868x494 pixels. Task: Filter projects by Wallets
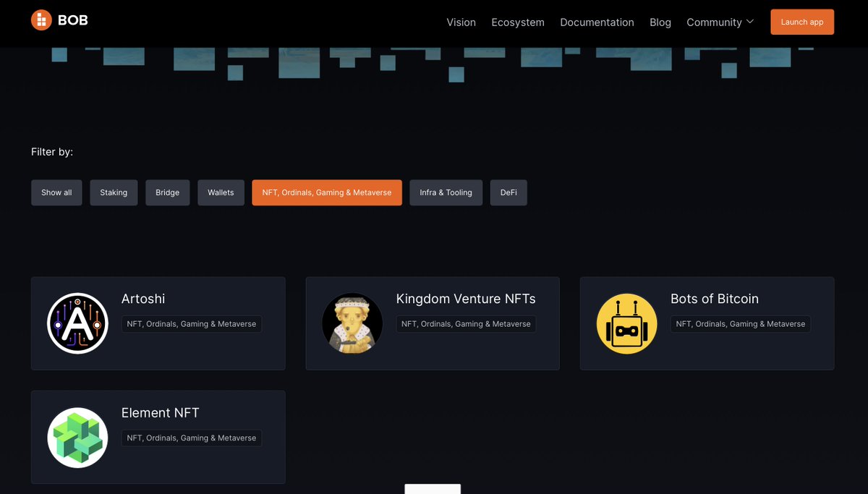[221, 192]
